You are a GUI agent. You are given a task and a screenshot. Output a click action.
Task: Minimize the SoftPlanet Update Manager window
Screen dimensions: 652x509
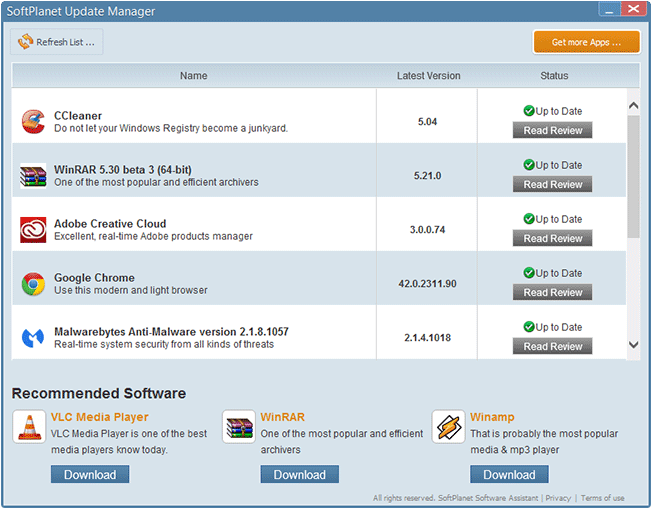point(609,9)
